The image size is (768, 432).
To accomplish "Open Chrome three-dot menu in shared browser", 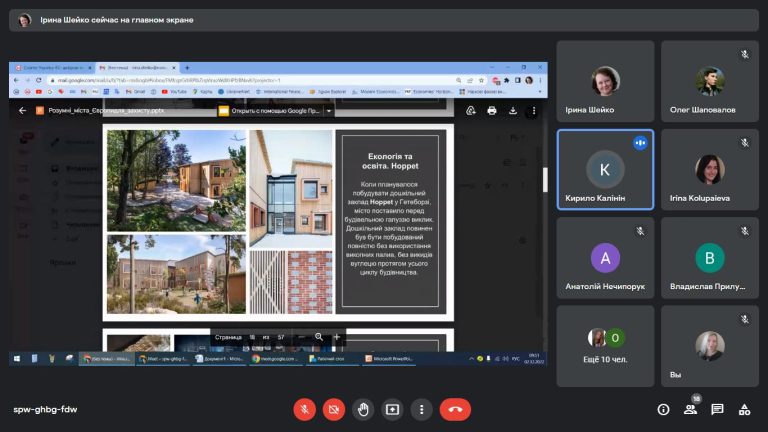I will click(x=540, y=80).
